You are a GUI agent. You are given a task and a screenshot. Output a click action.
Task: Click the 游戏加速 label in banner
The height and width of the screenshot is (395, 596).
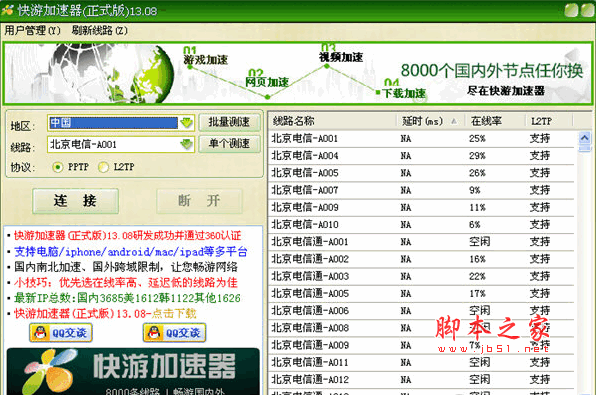click(206, 60)
